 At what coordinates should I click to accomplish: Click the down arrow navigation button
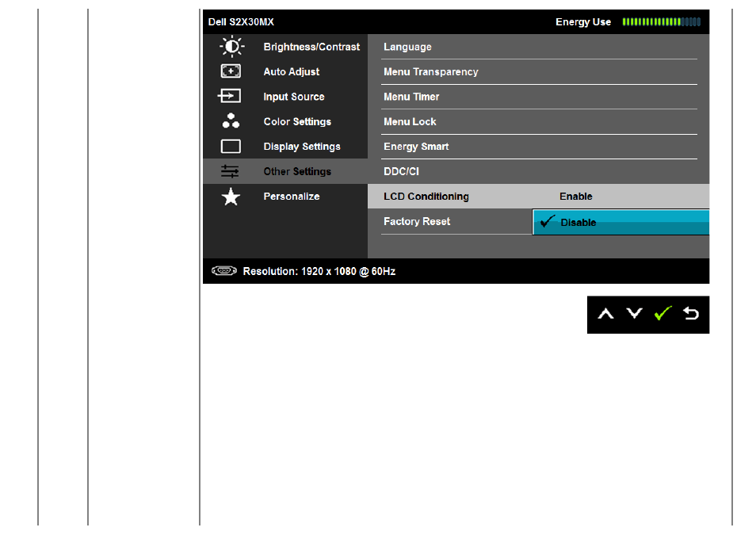(634, 314)
